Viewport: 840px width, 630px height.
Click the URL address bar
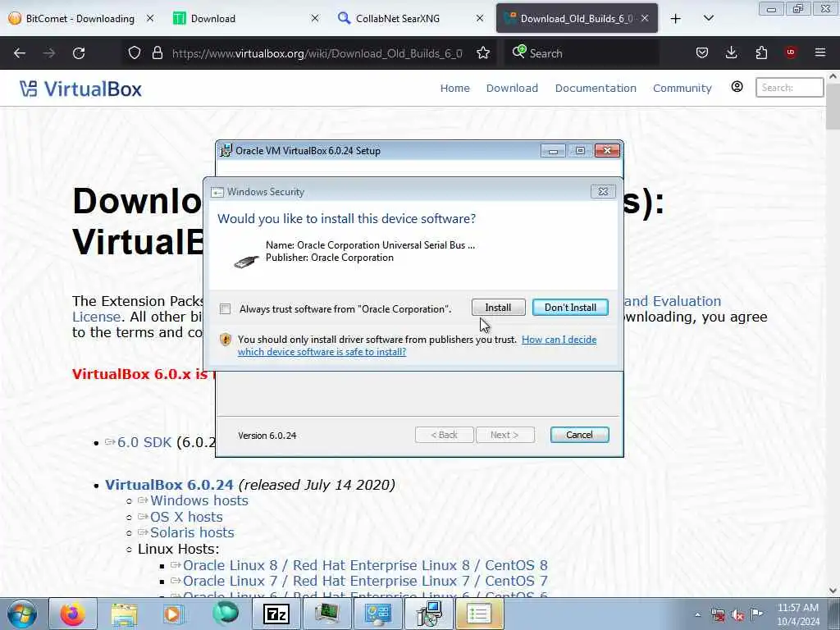(317, 53)
